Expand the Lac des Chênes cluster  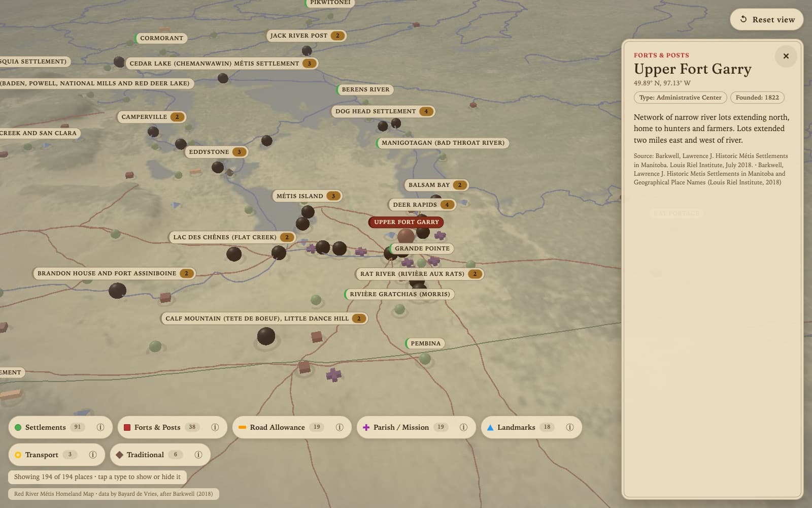pos(232,237)
